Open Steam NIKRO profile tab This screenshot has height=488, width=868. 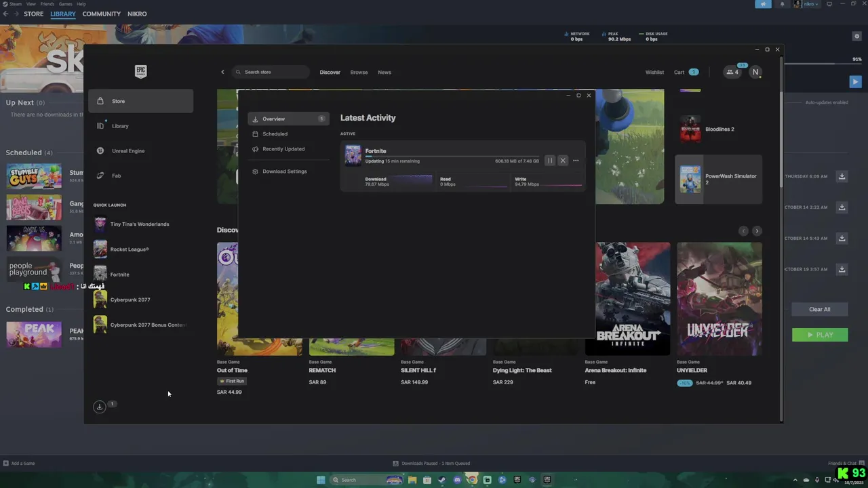coord(137,14)
